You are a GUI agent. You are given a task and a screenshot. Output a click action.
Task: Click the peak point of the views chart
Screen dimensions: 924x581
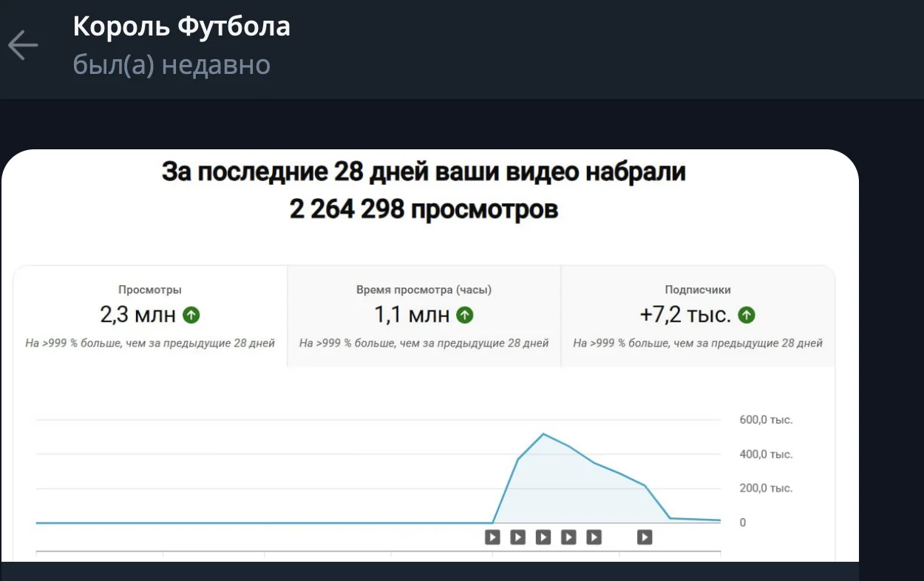543,434
